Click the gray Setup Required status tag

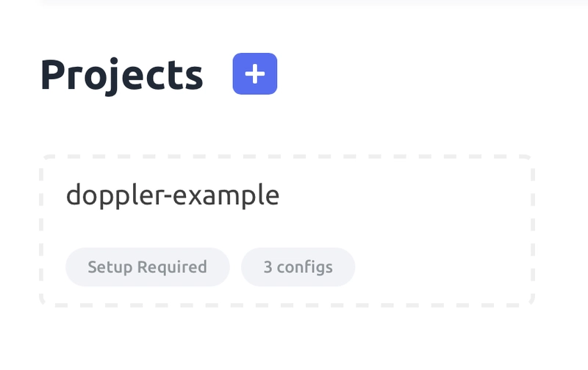[x=148, y=267]
